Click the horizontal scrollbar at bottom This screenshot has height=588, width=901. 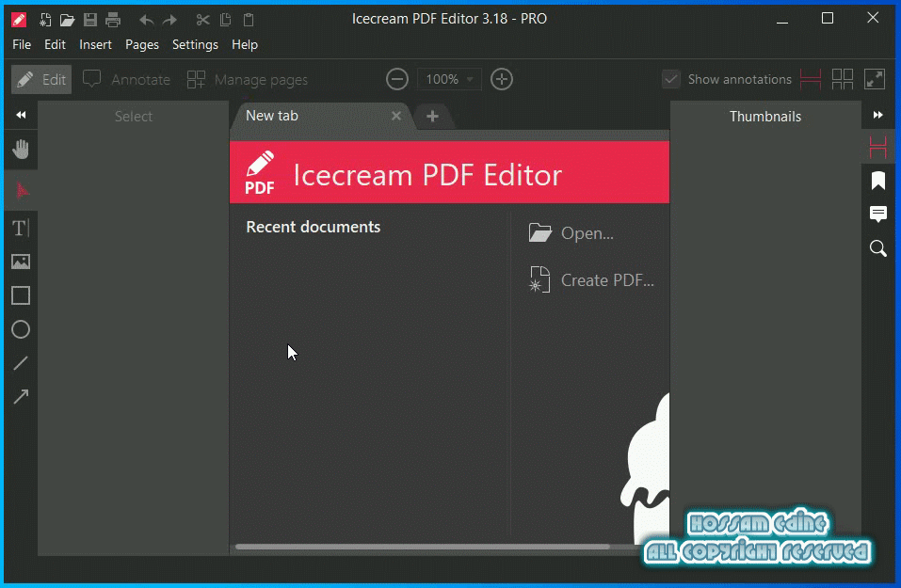tap(423, 547)
